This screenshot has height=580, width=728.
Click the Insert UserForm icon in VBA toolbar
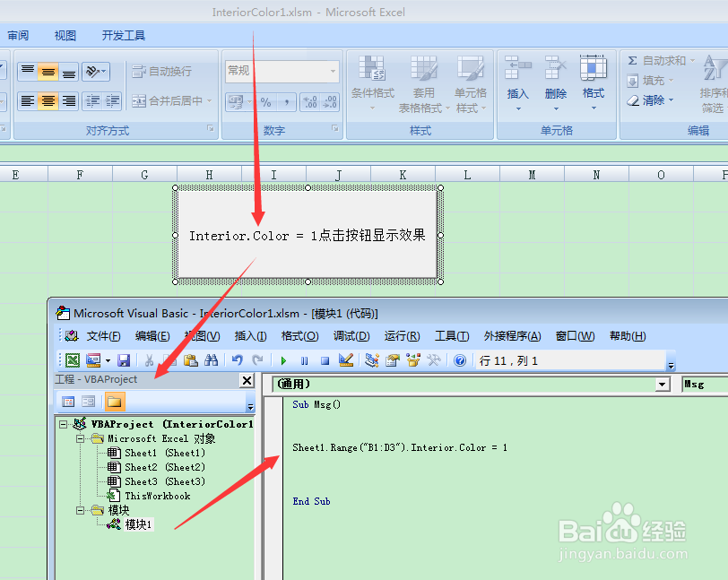94,360
